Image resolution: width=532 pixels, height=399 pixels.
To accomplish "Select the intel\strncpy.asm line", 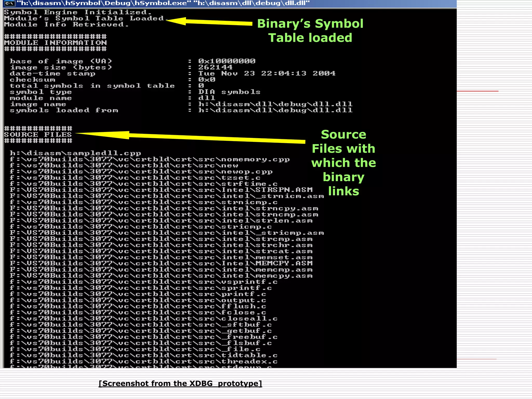I will pos(164,208).
